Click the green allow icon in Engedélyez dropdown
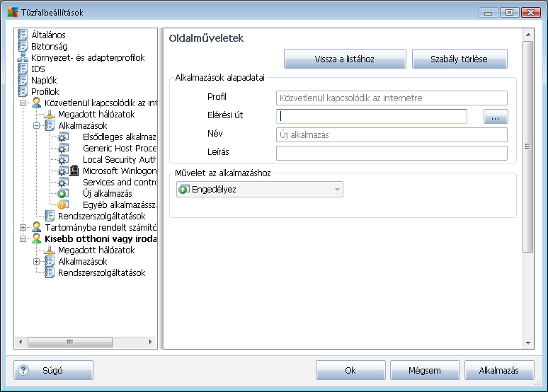The width and height of the screenshot is (548, 392). tap(184, 190)
